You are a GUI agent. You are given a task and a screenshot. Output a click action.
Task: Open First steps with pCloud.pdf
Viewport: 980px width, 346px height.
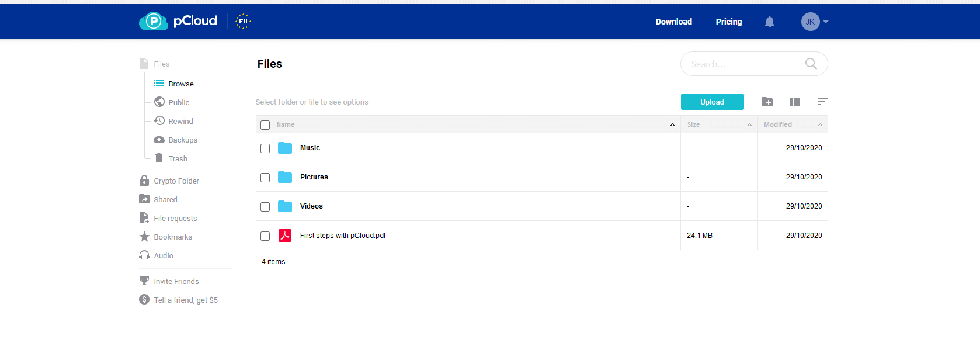[343, 236]
